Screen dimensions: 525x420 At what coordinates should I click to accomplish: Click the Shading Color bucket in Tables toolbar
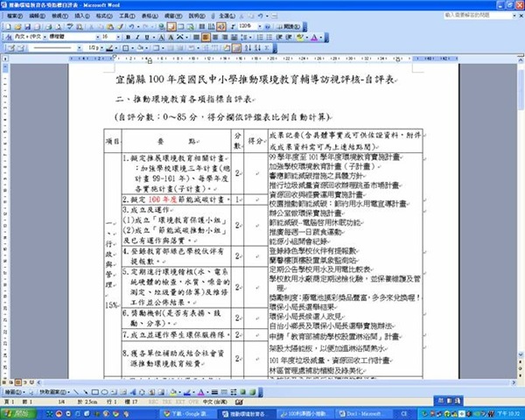141,48
